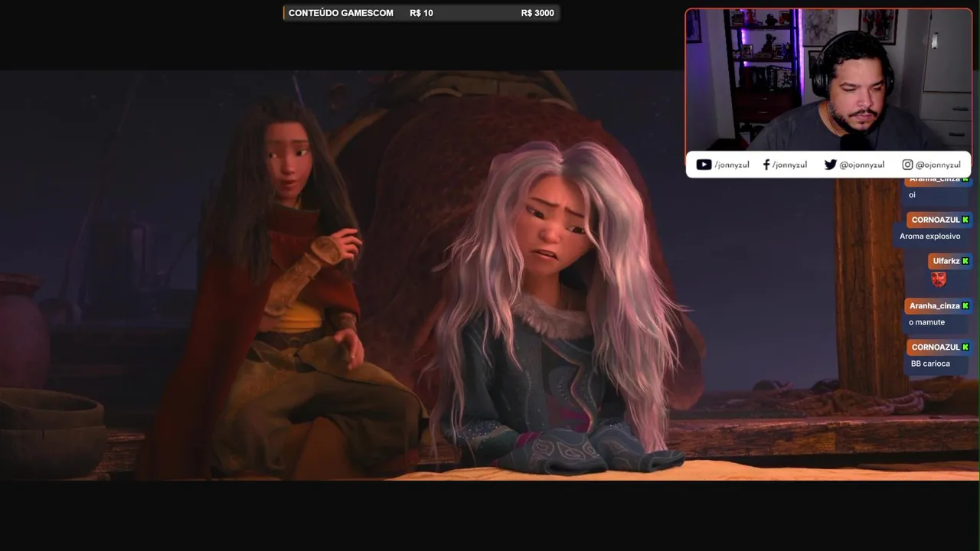Screen dimensions: 980x551
Task: Click the red face emote under Ulfarkz
Action: (x=939, y=279)
